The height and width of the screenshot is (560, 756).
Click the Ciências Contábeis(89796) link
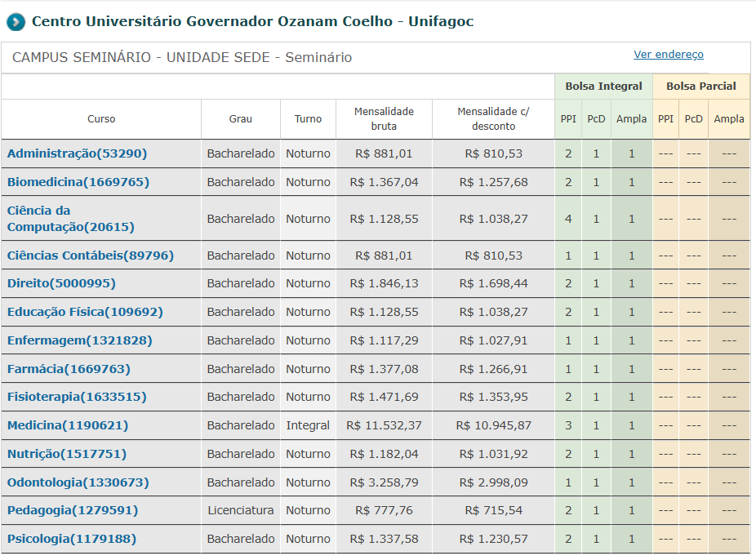90,256
